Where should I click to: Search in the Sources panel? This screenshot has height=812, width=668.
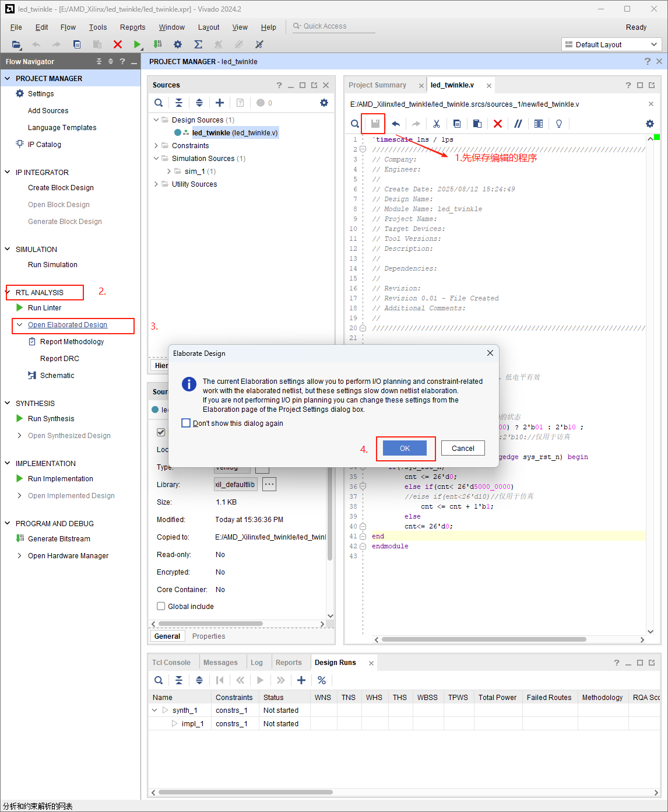[159, 103]
